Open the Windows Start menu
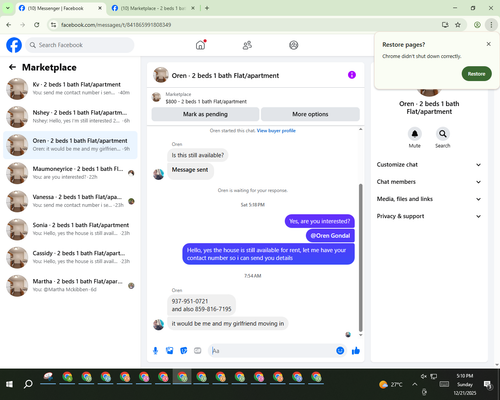This screenshot has height=400, width=500. click(9, 384)
